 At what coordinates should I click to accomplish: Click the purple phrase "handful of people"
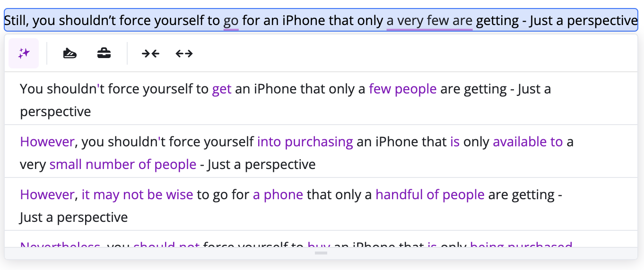(430, 195)
